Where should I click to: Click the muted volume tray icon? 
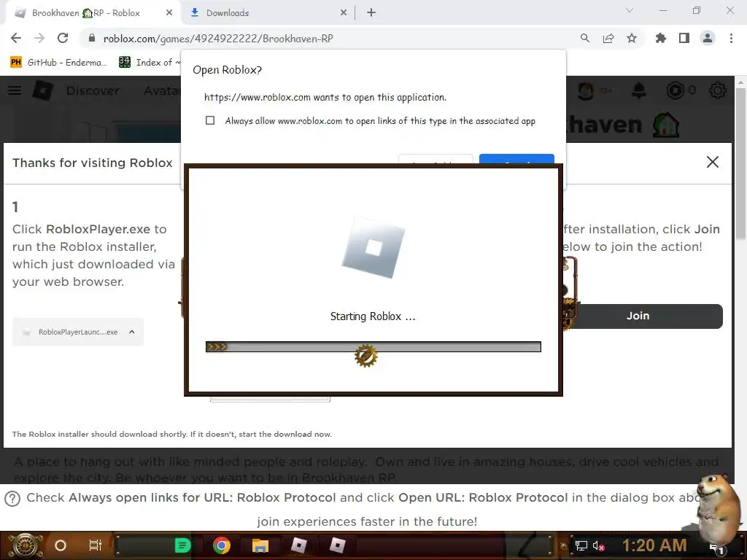click(x=598, y=545)
